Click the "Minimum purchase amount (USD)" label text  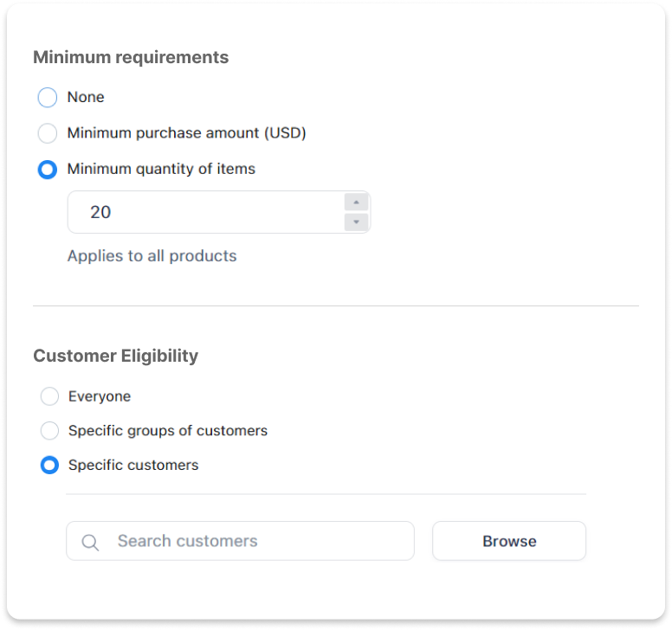point(187,133)
